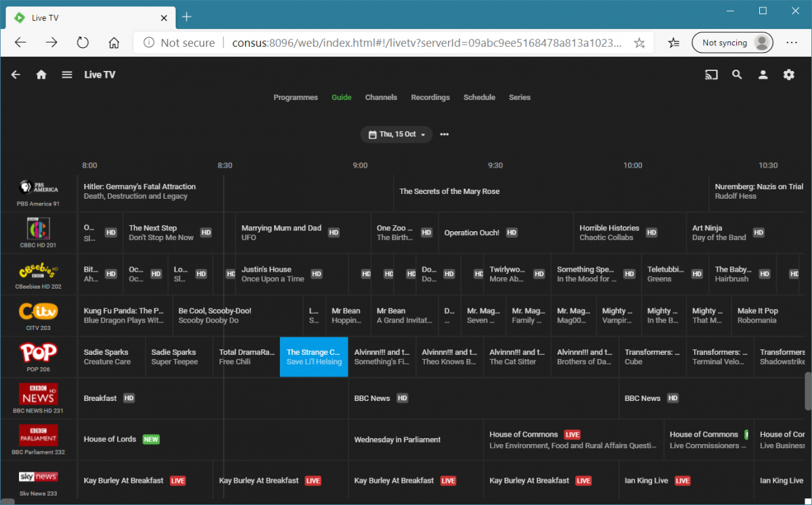
Task: Open the settings gear icon
Action: click(788, 75)
